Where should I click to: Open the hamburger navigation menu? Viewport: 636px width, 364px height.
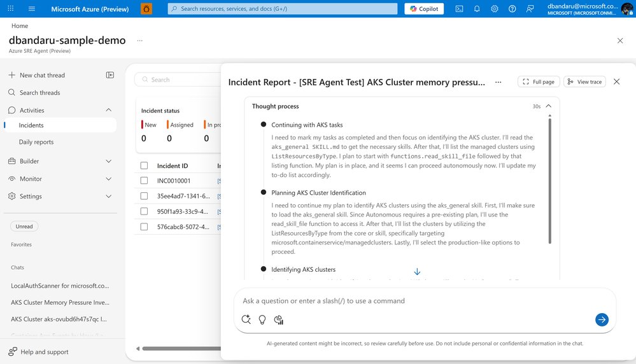pyautogui.click(x=32, y=8)
